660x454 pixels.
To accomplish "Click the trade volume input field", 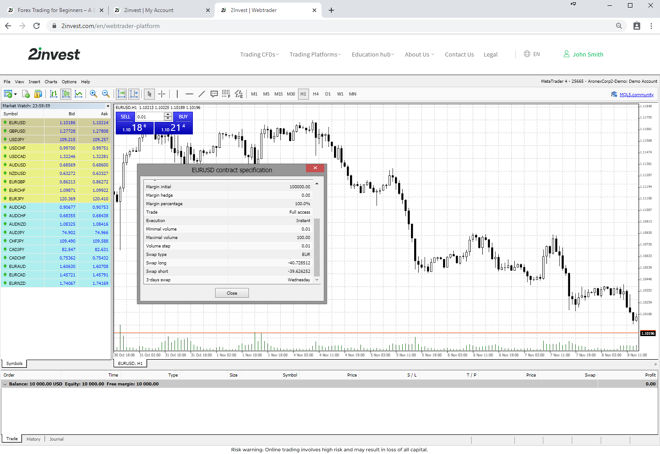I will [x=149, y=117].
